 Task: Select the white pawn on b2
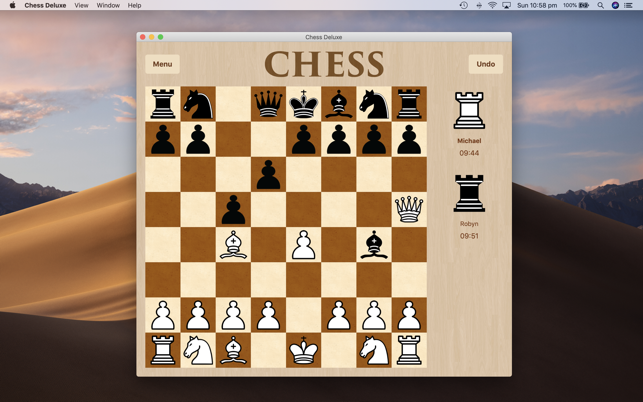[x=198, y=315]
